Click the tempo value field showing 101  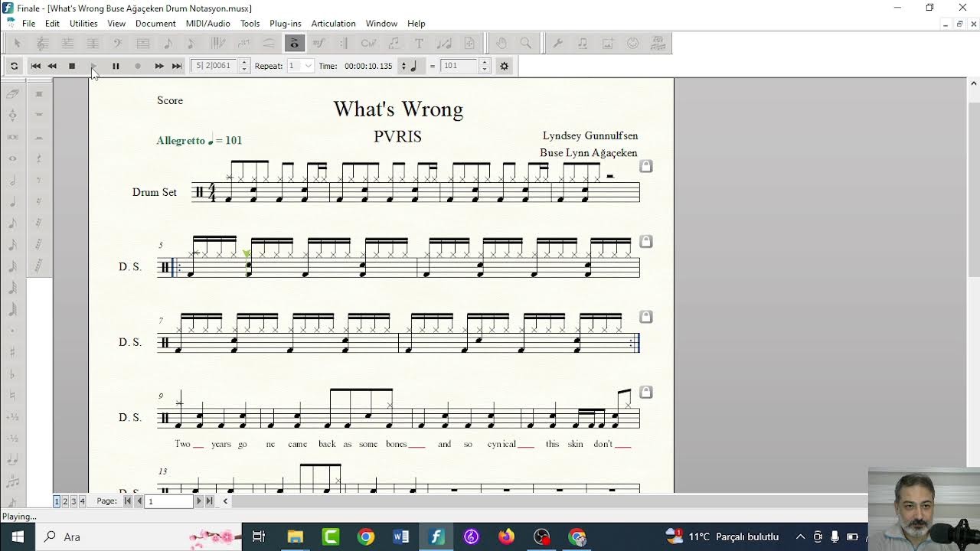pyautogui.click(x=459, y=66)
